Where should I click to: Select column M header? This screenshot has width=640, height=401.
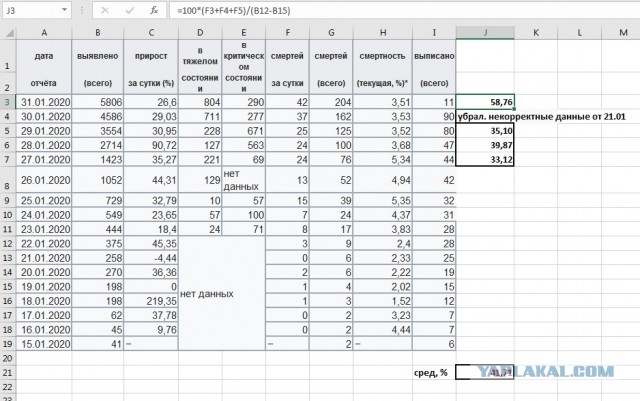(x=623, y=33)
